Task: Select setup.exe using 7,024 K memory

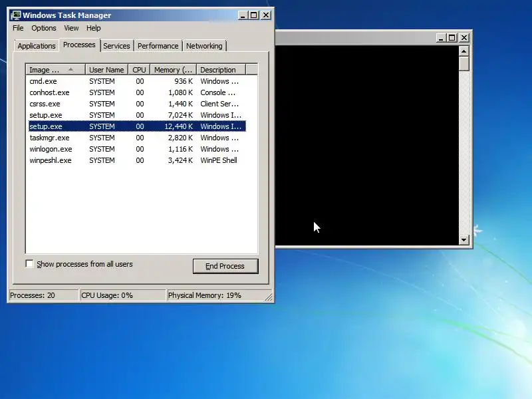Action: pos(137,115)
